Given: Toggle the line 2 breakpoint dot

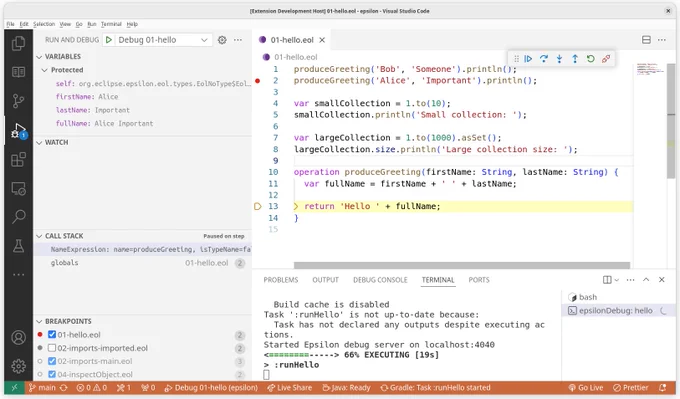Looking at the screenshot, I should pyautogui.click(x=258, y=81).
